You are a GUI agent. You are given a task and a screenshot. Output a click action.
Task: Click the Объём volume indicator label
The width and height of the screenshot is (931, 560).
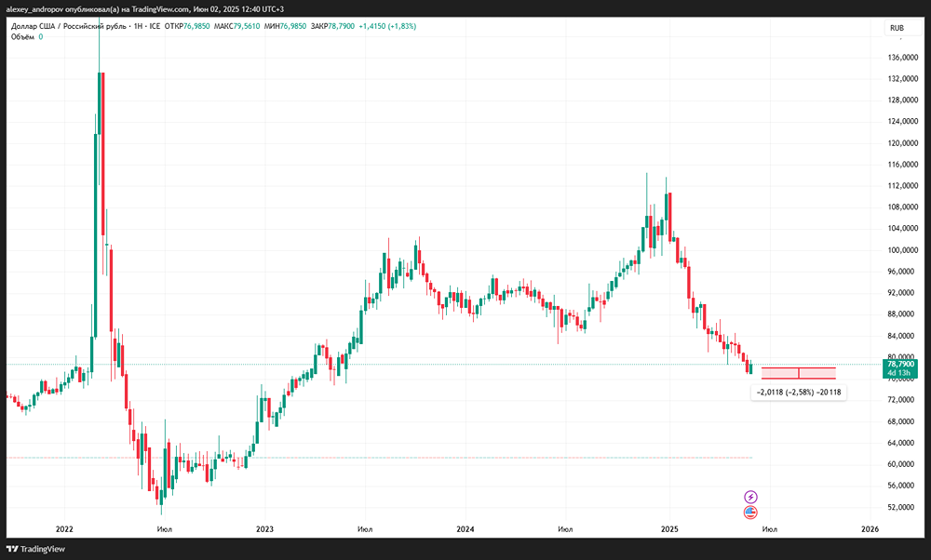click(x=23, y=37)
